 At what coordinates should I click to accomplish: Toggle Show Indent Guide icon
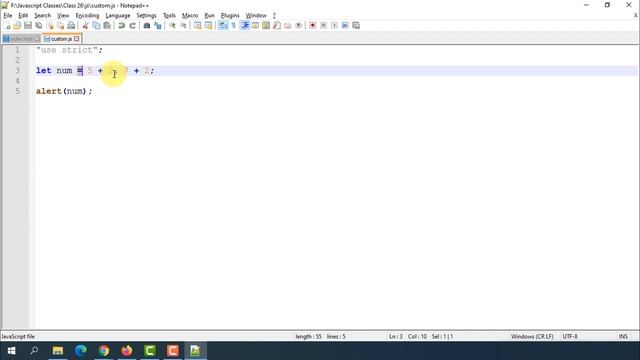click(x=244, y=25)
